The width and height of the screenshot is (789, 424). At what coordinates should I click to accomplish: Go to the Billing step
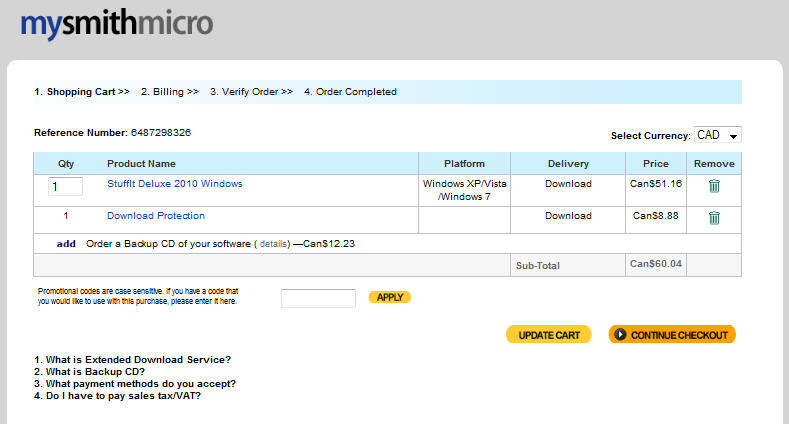(170, 92)
